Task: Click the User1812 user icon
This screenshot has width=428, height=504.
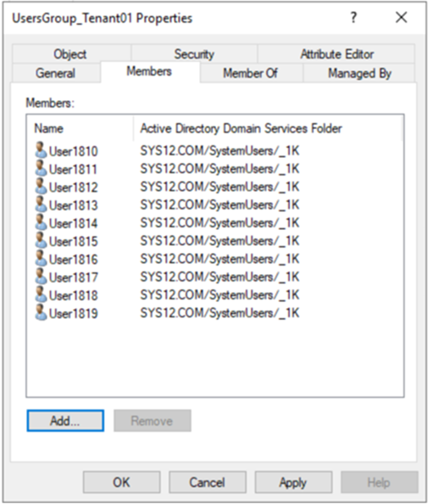Action: point(41,186)
